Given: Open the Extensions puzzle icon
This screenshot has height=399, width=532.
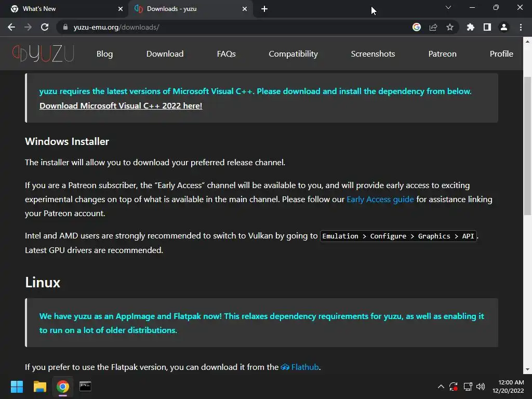Looking at the screenshot, I should 471,27.
